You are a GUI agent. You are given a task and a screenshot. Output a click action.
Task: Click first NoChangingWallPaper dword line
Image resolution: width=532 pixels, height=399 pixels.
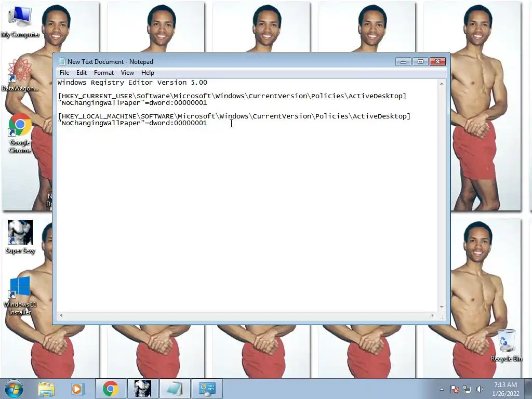(x=132, y=103)
